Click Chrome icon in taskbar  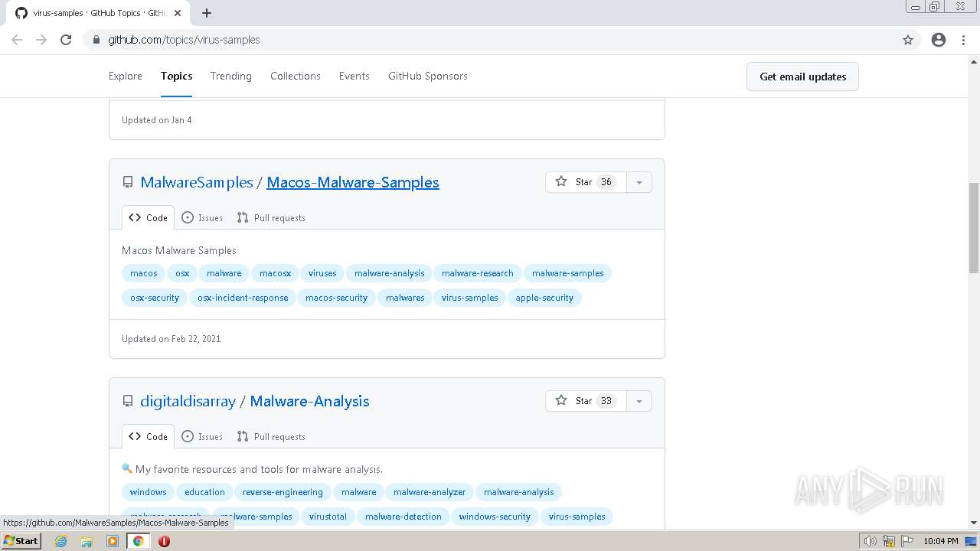139,541
